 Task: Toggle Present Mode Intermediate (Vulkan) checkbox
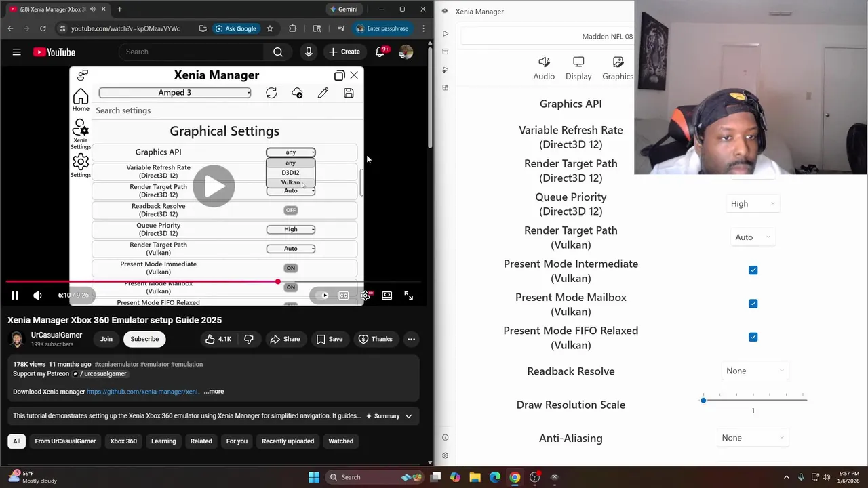point(753,270)
